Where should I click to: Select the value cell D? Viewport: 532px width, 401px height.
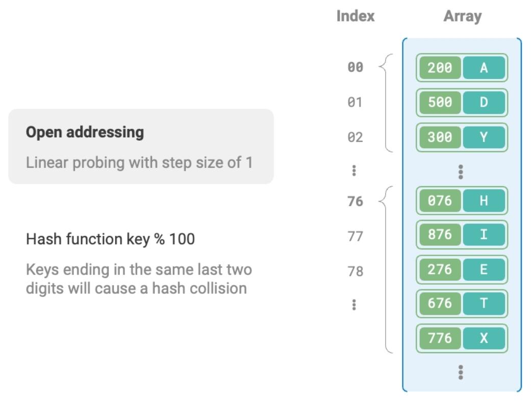(x=484, y=102)
